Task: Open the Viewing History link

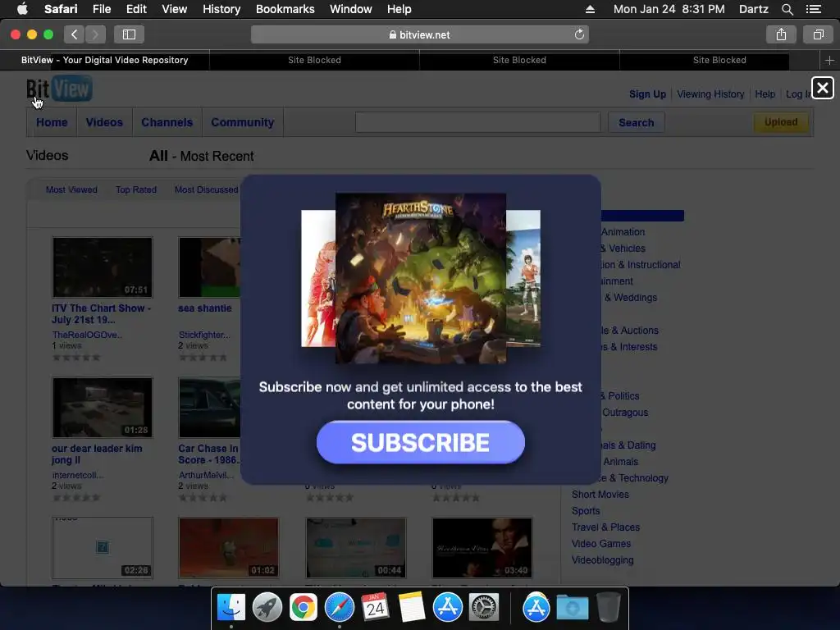Action: point(710,94)
